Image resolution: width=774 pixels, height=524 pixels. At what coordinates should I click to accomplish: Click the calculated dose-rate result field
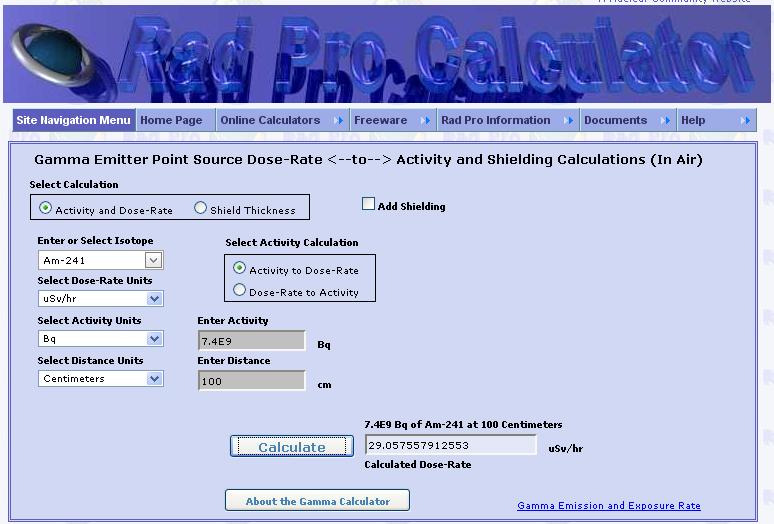451,445
